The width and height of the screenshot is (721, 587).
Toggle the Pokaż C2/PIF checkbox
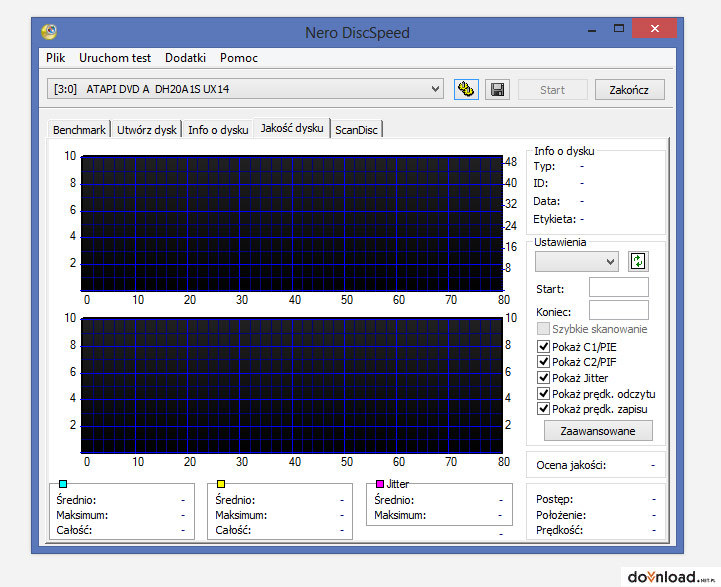click(x=544, y=362)
